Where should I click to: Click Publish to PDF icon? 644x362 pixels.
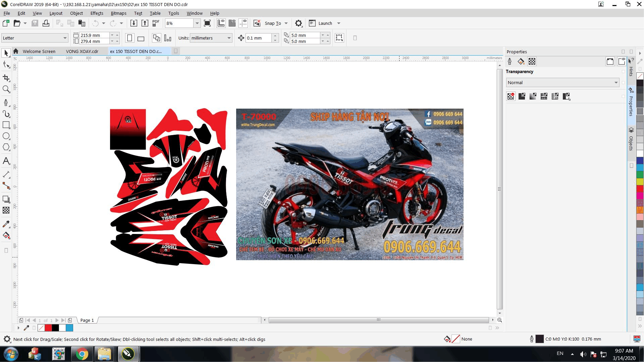[156, 23]
